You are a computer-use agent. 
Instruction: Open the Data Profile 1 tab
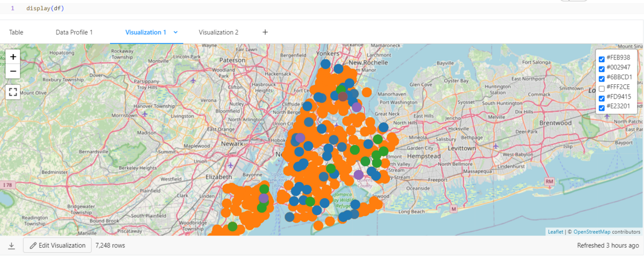tap(74, 32)
